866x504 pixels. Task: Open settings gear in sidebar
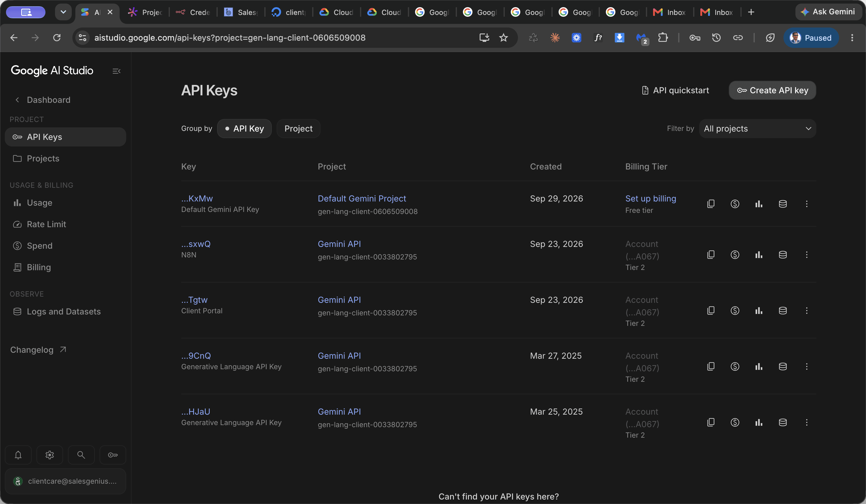coord(50,455)
